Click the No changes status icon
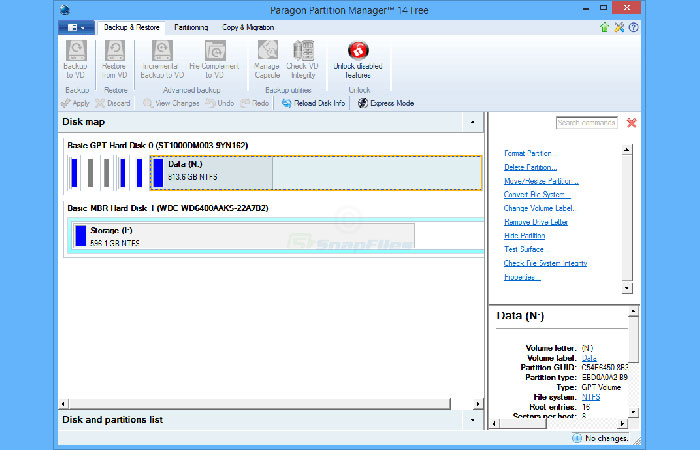 click(x=577, y=438)
